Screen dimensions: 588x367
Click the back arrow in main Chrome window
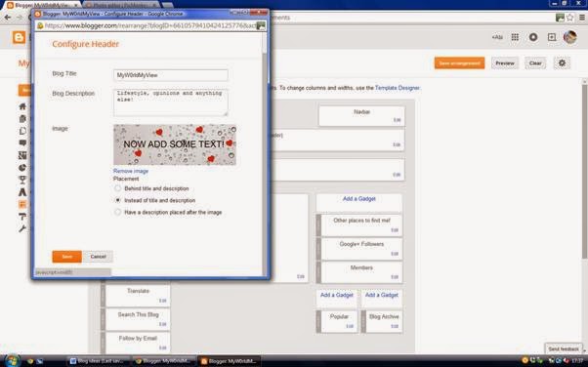coord(7,18)
